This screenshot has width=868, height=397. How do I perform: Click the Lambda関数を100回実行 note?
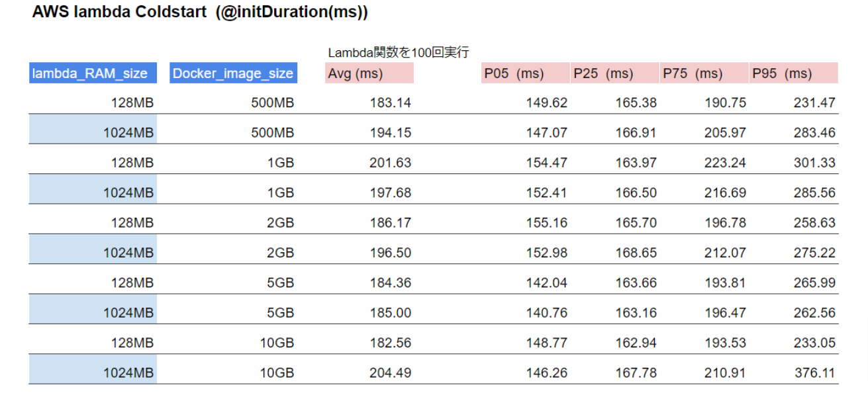(399, 52)
